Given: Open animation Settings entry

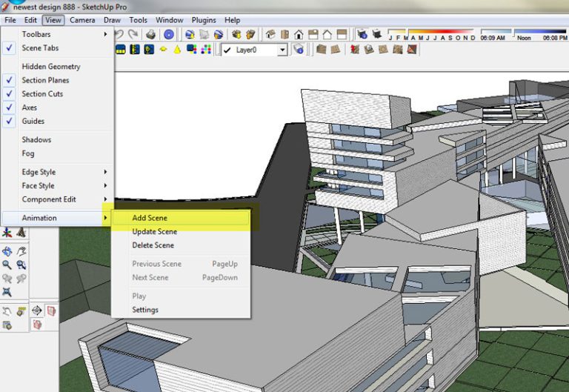Looking at the screenshot, I should pyautogui.click(x=145, y=310).
